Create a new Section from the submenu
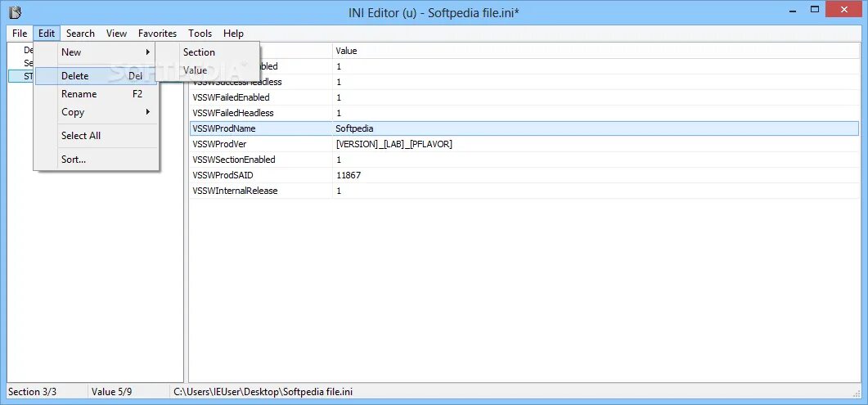This screenshot has height=405, width=868. 208,52
